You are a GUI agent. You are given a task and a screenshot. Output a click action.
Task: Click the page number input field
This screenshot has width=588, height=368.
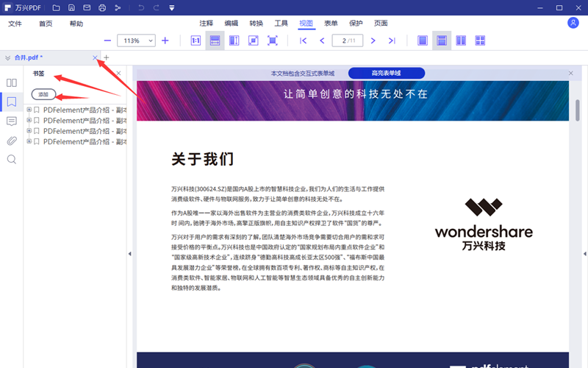pyautogui.click(x=346, y=40)
